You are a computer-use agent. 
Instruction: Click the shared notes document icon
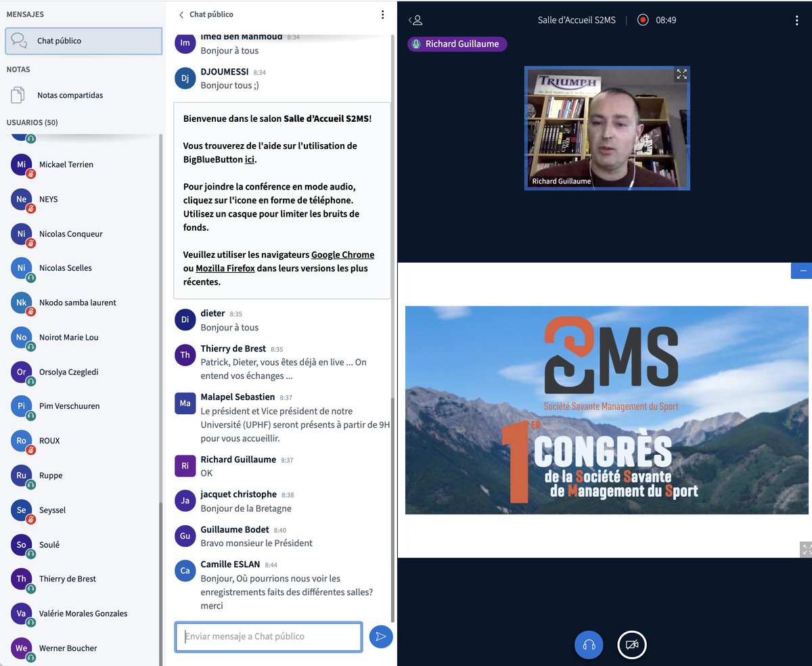[18, 95]
